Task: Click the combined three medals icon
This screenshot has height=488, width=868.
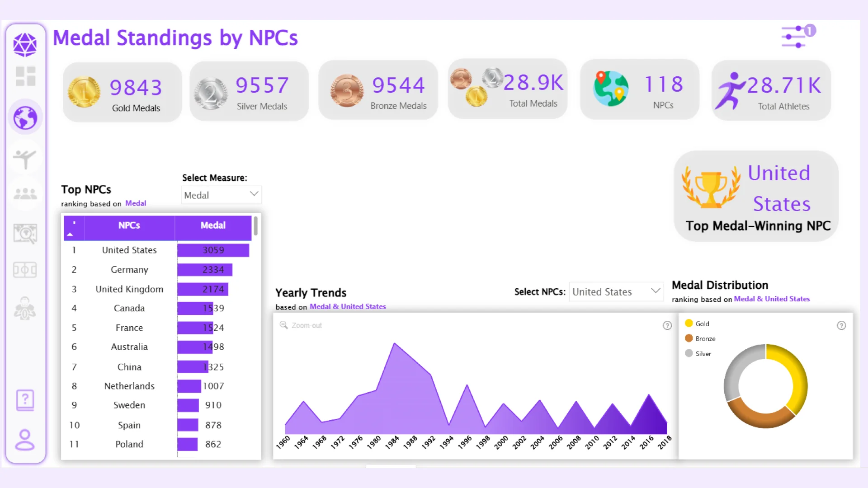Action: click(x=476, y=87)
